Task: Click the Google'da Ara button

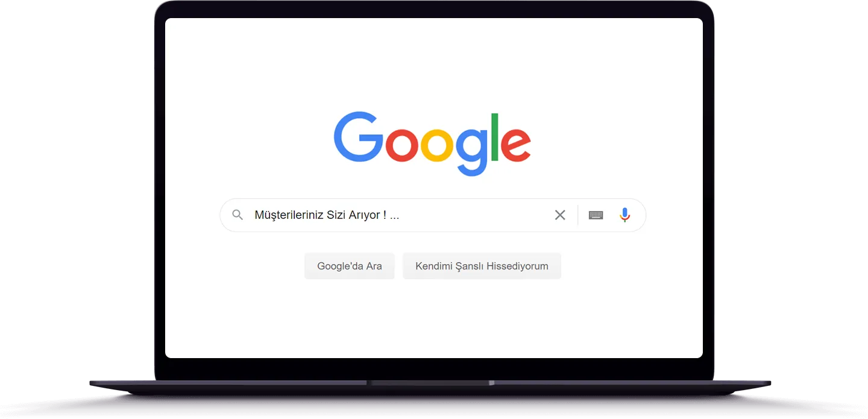Action: click(350, 266)
